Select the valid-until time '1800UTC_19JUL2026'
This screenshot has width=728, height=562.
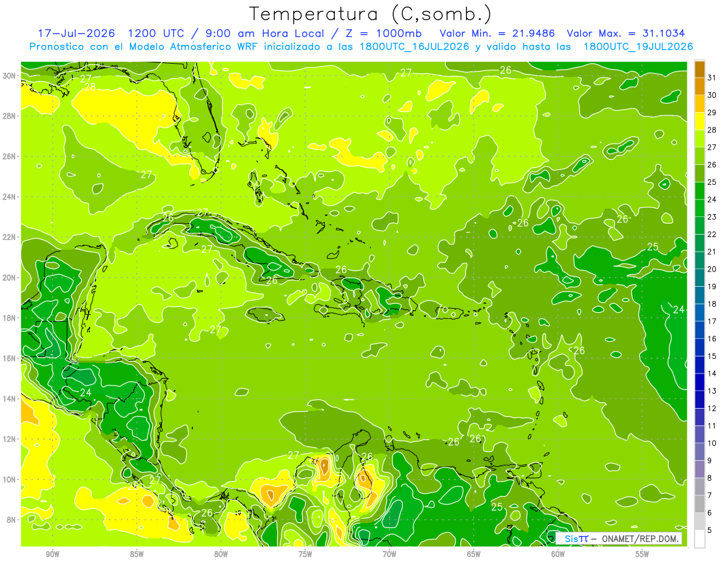click(638, 47)
